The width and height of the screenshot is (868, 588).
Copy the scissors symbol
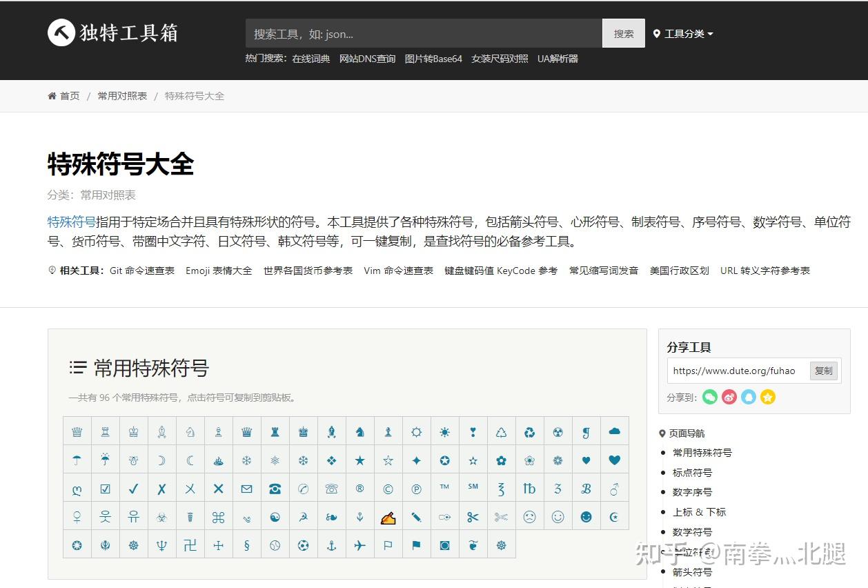click(x=473, y=516)
